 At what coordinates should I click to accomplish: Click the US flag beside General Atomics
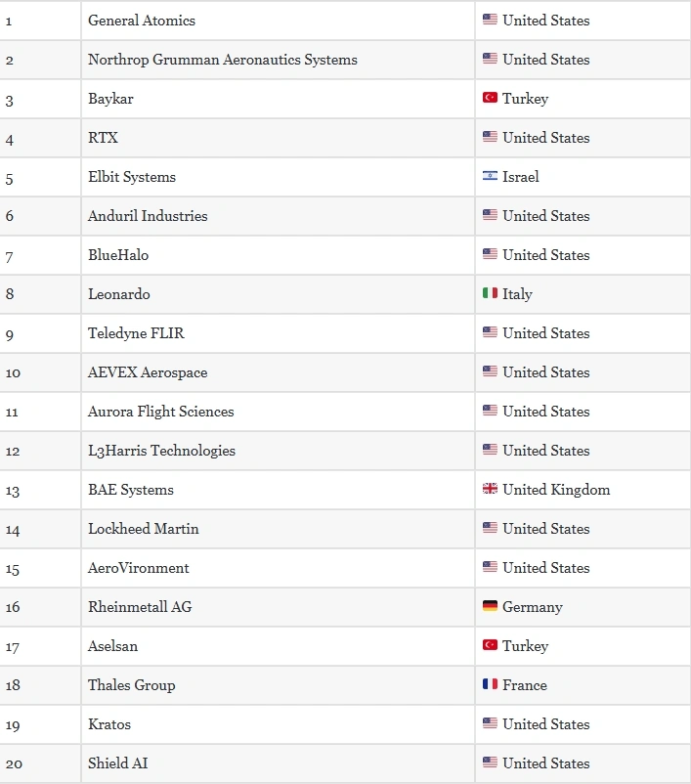pyautogui.click(x=490, y=20)
